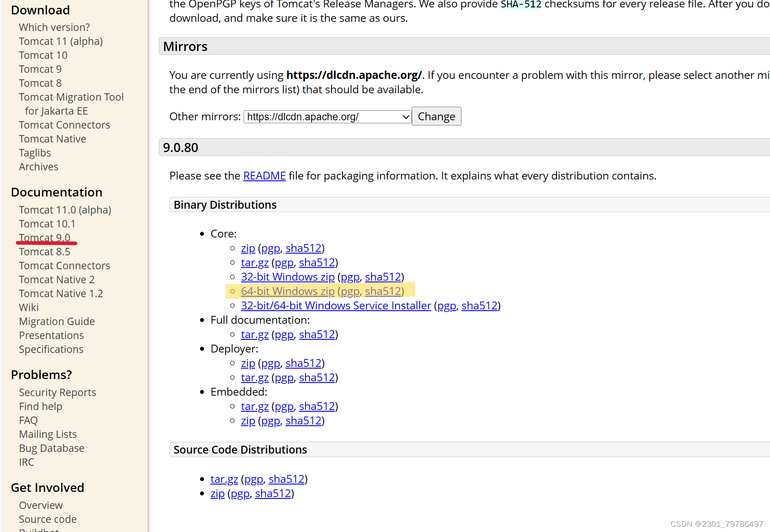Download the Embedded tar.gz
The height and width of the screenshot is (532, 770).
tap(254, 406)
